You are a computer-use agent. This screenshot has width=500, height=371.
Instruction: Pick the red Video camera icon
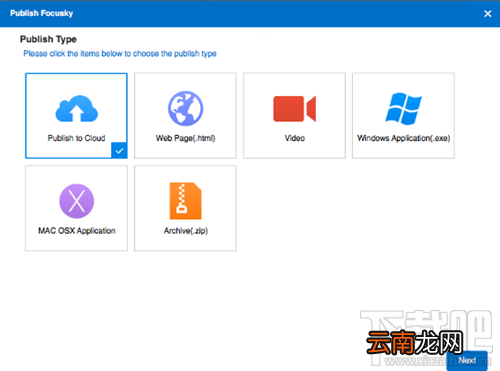click(294, 109)
